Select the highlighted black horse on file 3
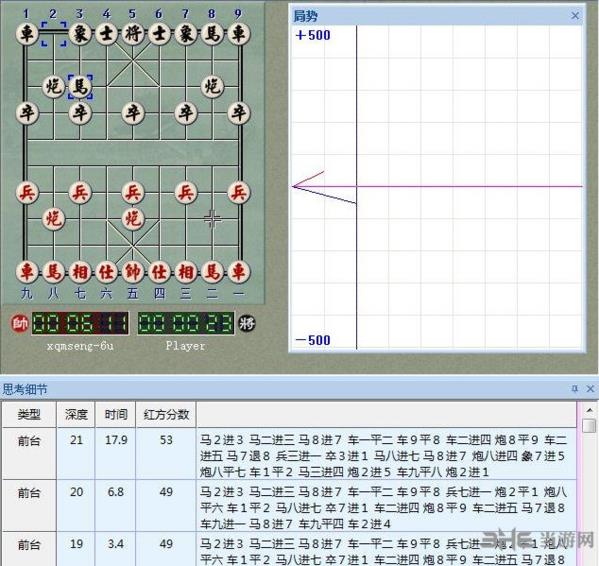The width and height of the screenshot is (599, 566). (x=80, y=86)
